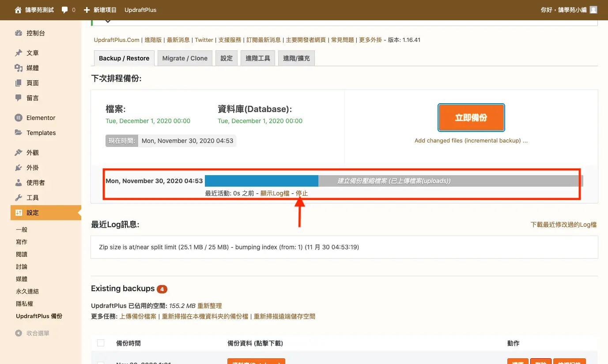This screenshot has height=364, width=608.
Task: Click the plus icon beside 新增項目
Action: click(87, 10)
